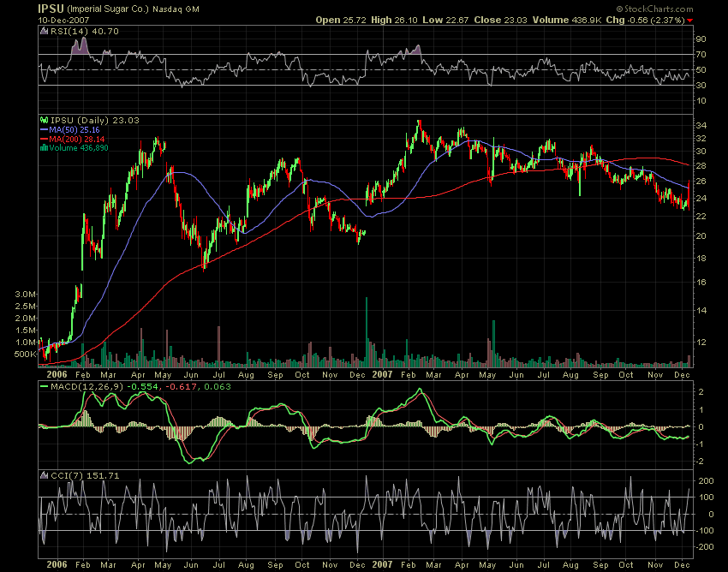
Task: Click the candlestick icon beside IPSU (Daily)
Action: [x=44, y=120]
